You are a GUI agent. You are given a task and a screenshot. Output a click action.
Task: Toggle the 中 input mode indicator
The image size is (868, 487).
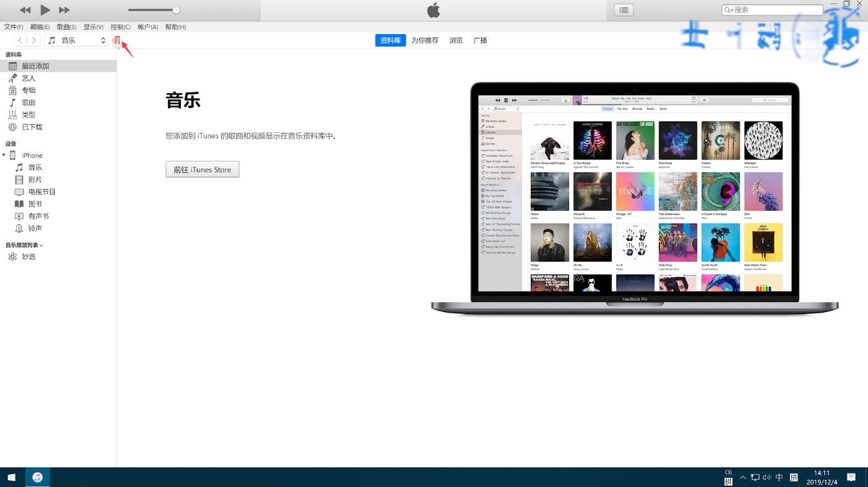[x=779, y=478]
